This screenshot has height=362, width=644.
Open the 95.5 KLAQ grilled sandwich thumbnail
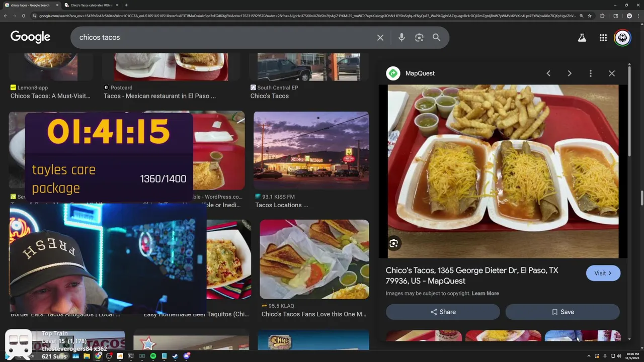[314, 259]
